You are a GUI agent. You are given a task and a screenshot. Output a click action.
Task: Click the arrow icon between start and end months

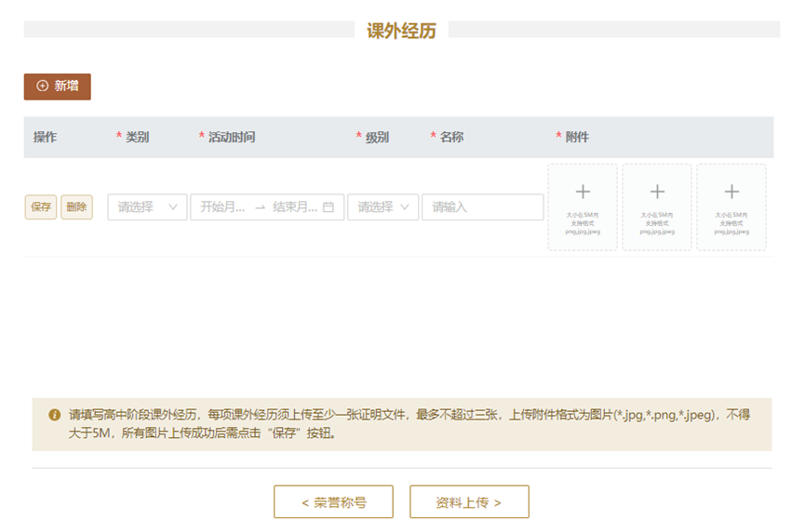[x=260, y=207]
